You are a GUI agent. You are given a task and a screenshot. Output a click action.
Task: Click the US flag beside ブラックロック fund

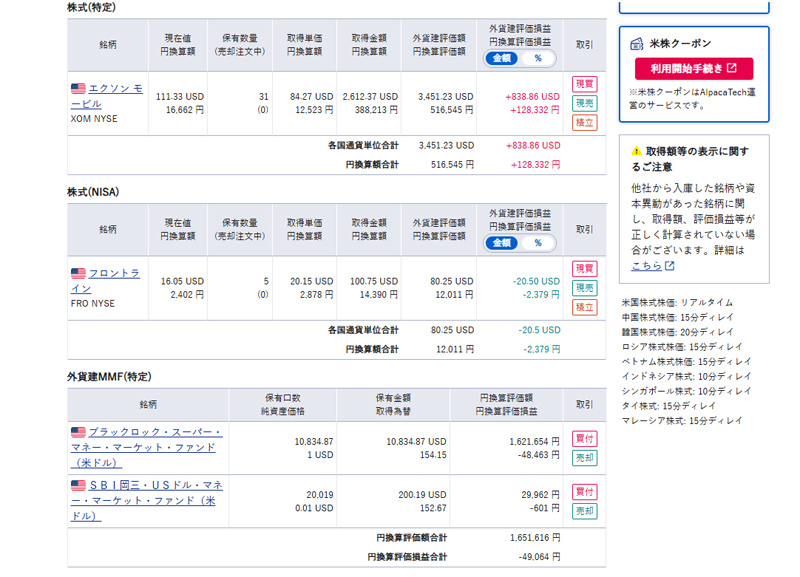pos(78,432)
